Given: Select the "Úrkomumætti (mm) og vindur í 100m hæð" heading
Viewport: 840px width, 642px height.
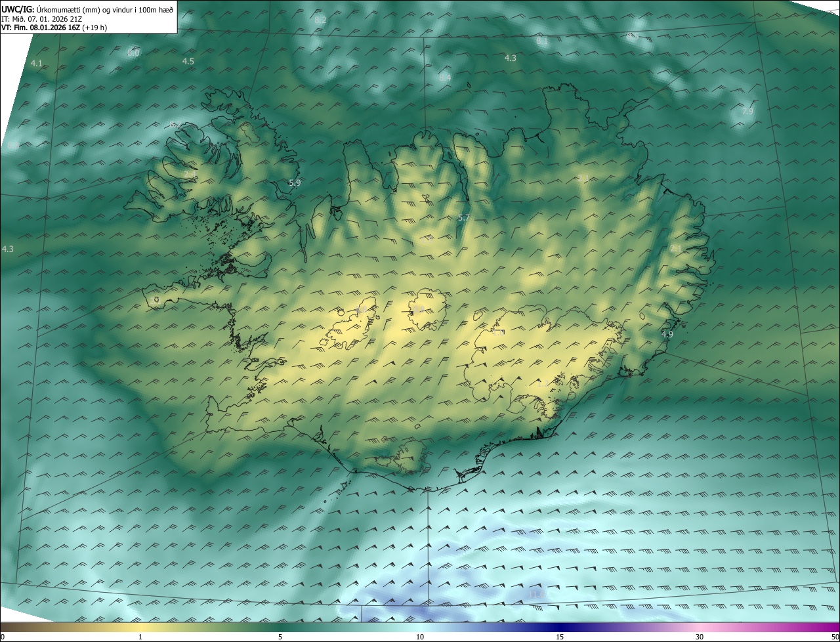Looking at the screenshot, I should pos(104,10).
